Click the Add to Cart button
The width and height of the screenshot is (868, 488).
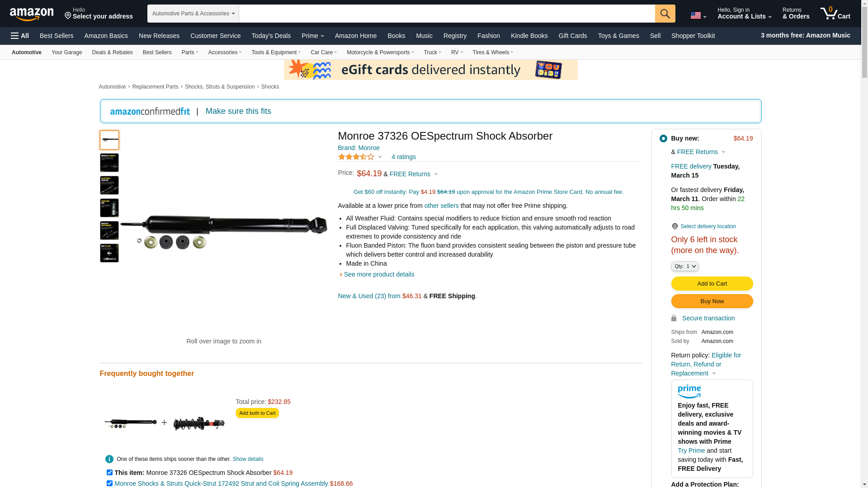coord(712,283)
